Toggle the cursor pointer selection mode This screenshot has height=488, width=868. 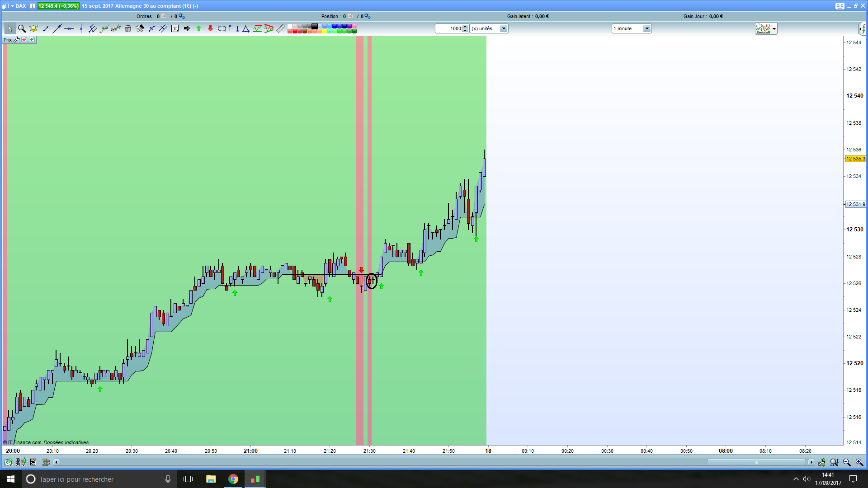coord(10,28)
